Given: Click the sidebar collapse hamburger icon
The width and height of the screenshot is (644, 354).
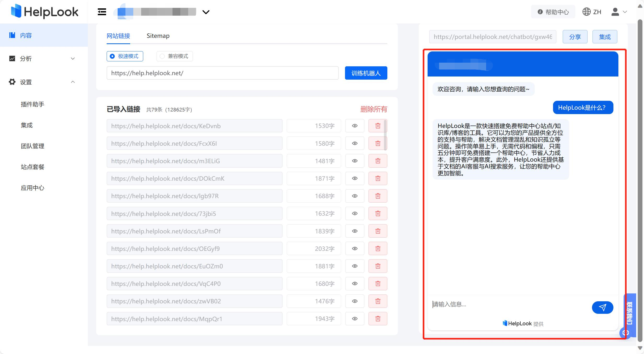Looking at the screenshot, I should pyautogui.click(x=102, y=12).
